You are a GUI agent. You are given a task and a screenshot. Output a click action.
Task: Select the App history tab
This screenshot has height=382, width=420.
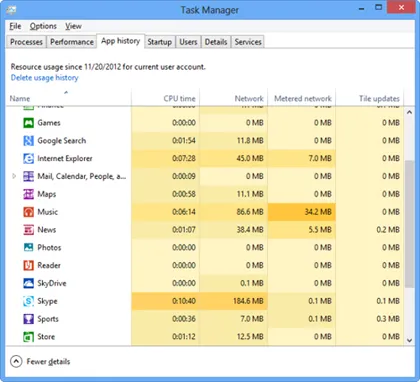120,41
